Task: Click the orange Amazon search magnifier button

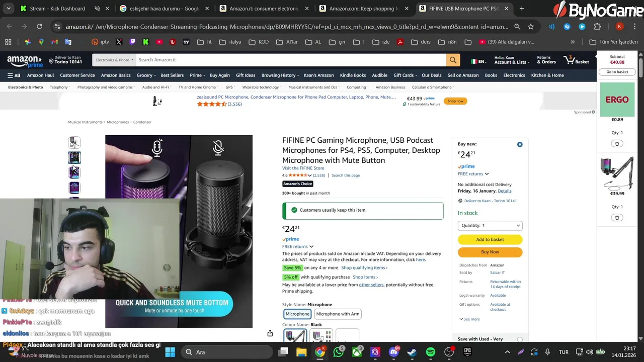Action: point(453,60)
